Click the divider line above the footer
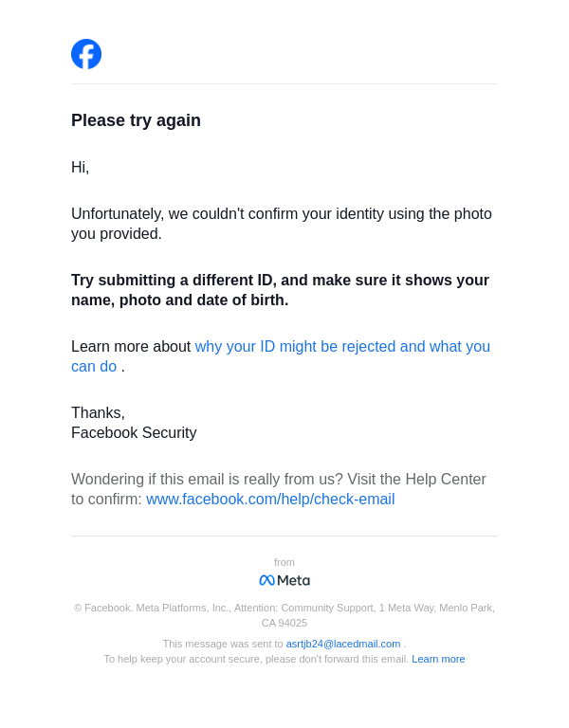The height and width of the screenshot is (728, 569). (284, 537)
